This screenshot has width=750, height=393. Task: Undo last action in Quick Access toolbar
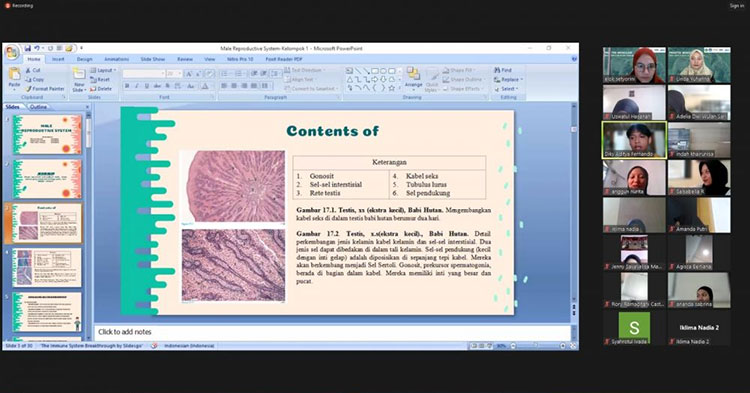(37, 48)
